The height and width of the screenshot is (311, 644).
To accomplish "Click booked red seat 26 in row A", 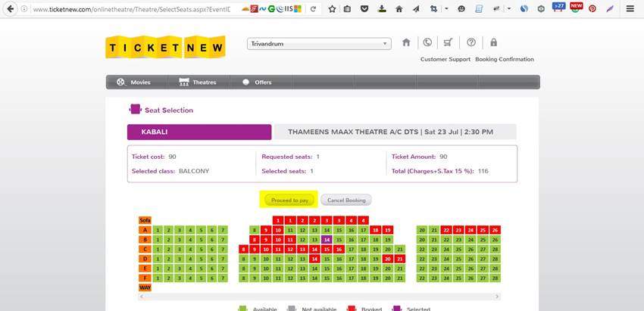I will point(495,230).
